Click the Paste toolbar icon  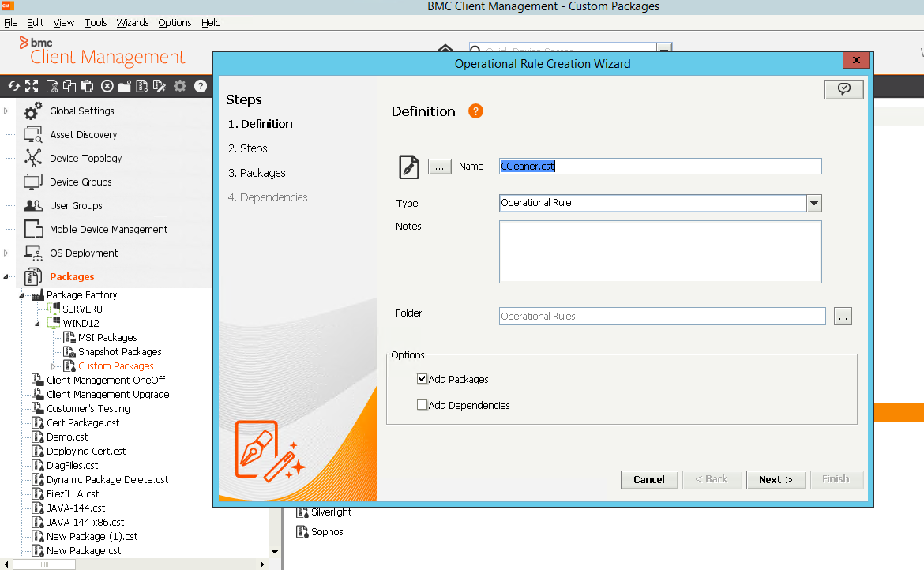click(87, 87)
